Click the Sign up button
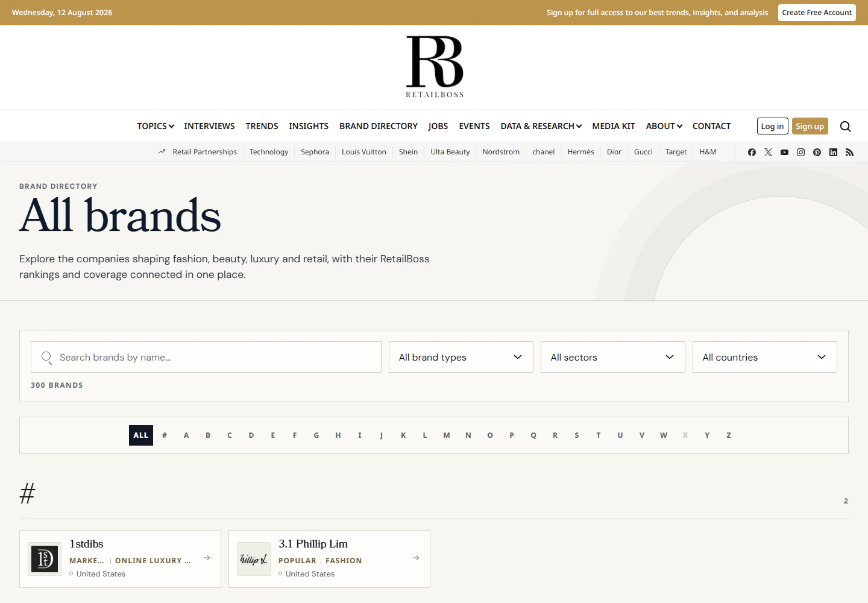Image resolution: width=868 pixels, height=603 pixels. 810,126
